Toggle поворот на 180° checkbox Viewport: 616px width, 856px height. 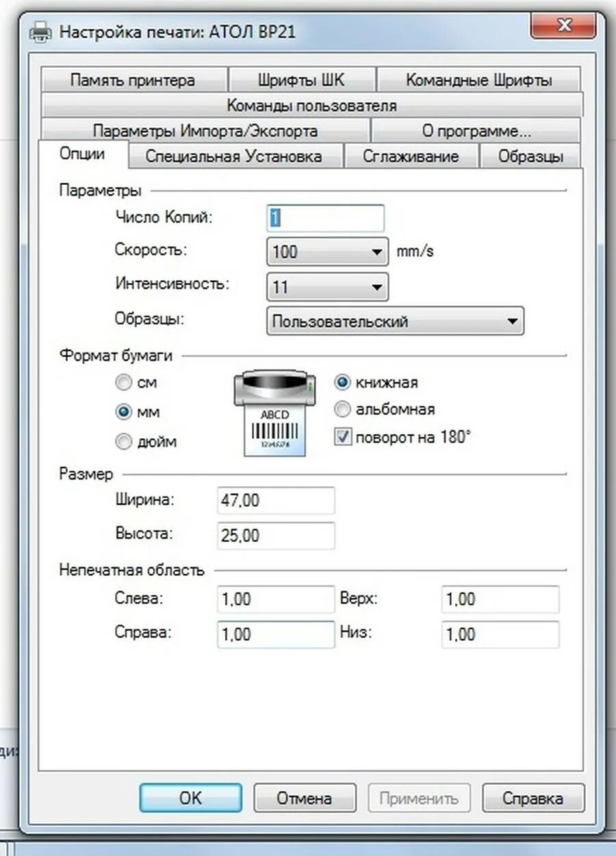(343, 437)
